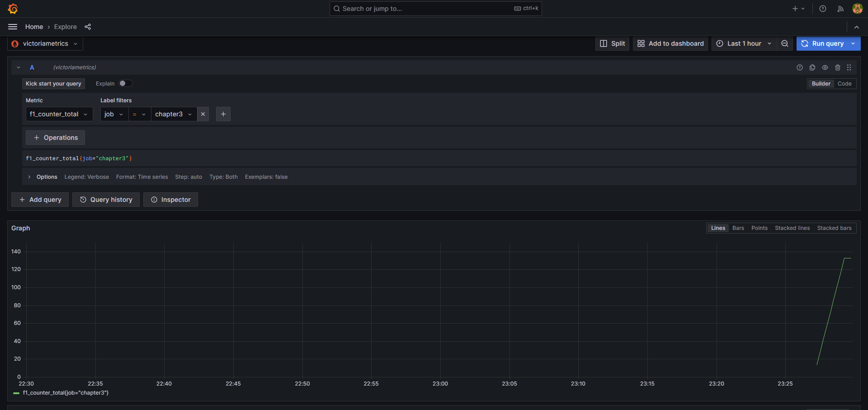Viewport: 868px width, 410px height.
Task: Add an operation with Operations button
Action: coord(55,138)
